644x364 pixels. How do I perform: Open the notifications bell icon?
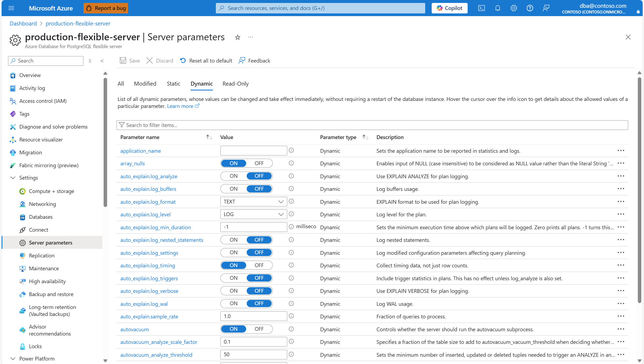point(497,8)
